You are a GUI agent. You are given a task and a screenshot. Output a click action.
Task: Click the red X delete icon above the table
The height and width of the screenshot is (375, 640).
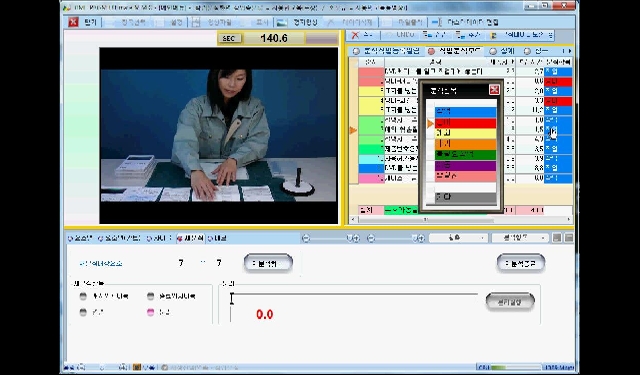click(355, 35)
